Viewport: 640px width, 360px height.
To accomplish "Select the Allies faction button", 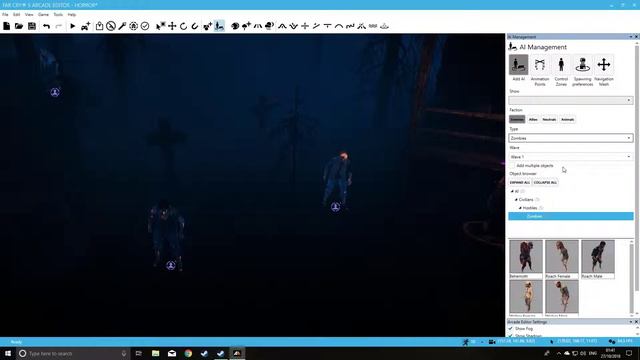I will 533,120.
